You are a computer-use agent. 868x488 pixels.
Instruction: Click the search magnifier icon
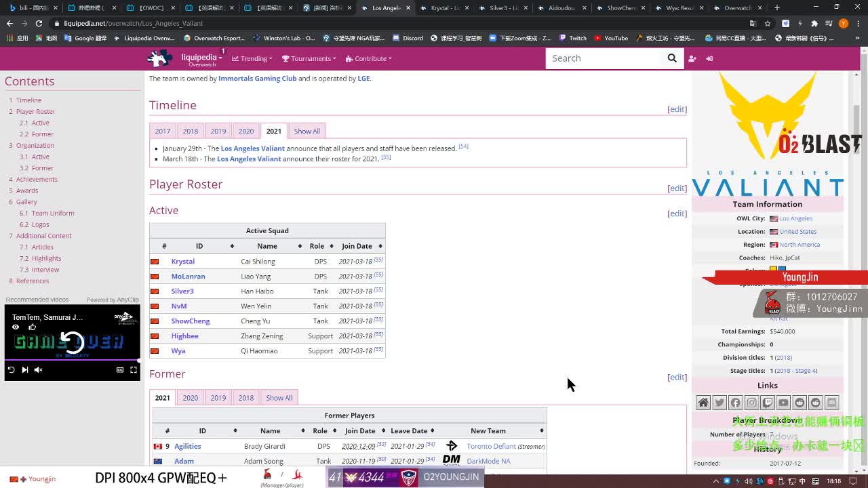[x=672, y=58]
